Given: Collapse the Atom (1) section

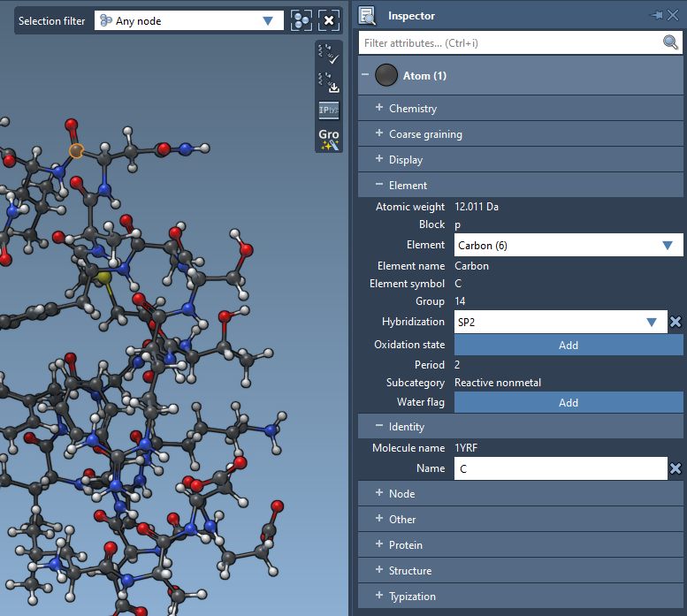Looking at the screenshot, I should [x=364, y=76].
